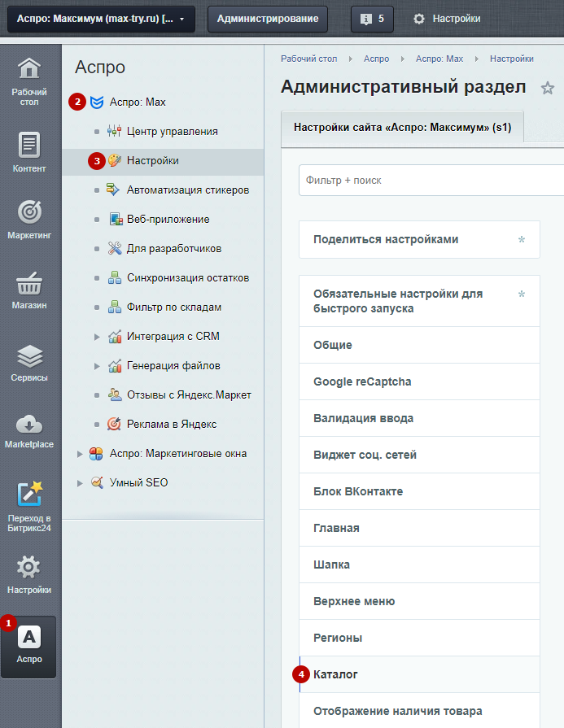
Task: Select the Аспро sidebar section
Action: [x=28, y=647]
